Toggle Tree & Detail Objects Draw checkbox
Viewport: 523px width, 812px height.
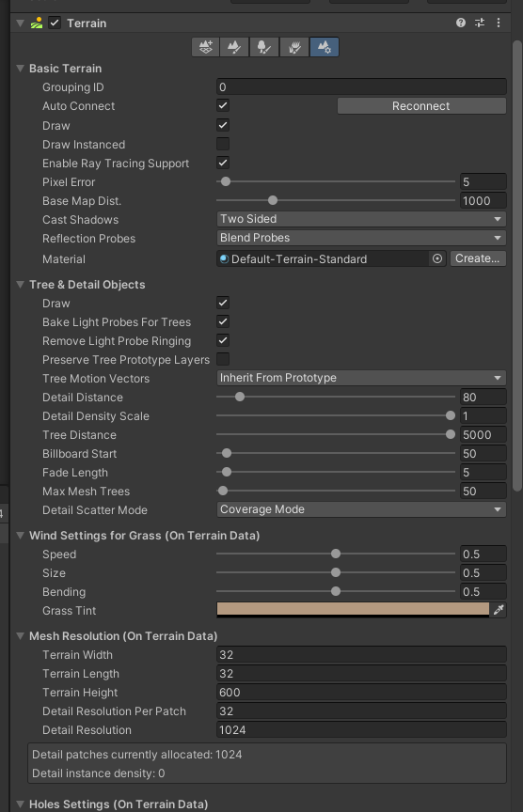click(223, 303)
